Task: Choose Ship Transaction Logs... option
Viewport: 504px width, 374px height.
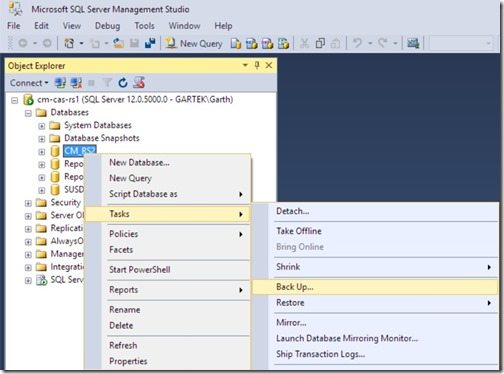Action: (x=375, y=354)
